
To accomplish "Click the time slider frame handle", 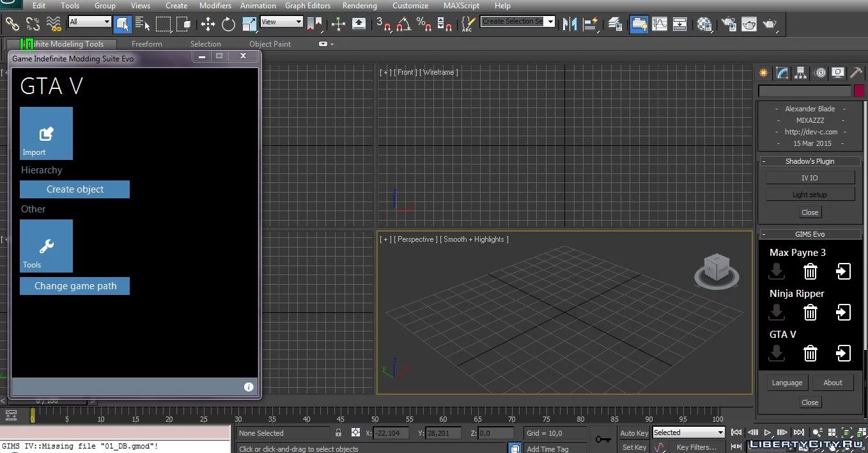I will (x=49, y=401).
